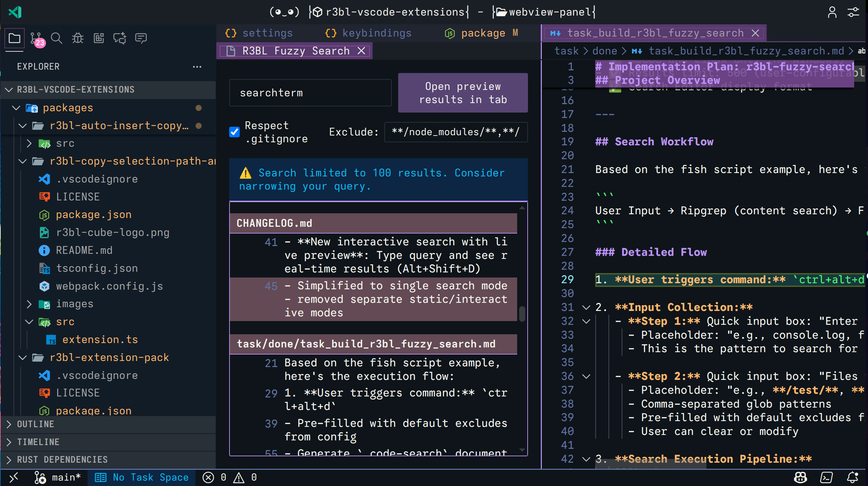Click the Copilot icon in status bar
Image resolution: width=868 pixels, height=486 pixels.
[800, 477]
